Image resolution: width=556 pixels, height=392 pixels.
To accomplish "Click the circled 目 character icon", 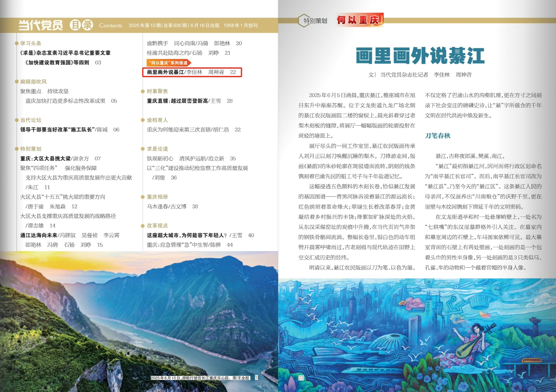I will click(75, 25).
